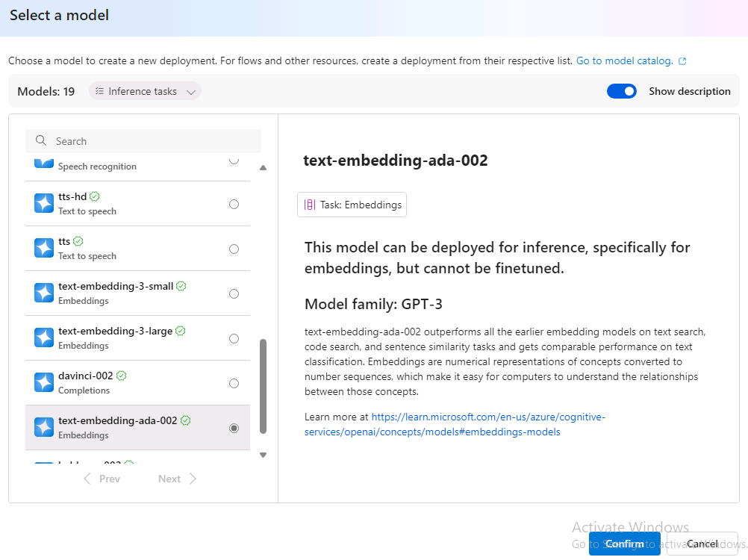The width and height of the screenshot is (748, 560).
Task: Click the model list vertical scrollbar thumb
Action: [x=263, y=386]
